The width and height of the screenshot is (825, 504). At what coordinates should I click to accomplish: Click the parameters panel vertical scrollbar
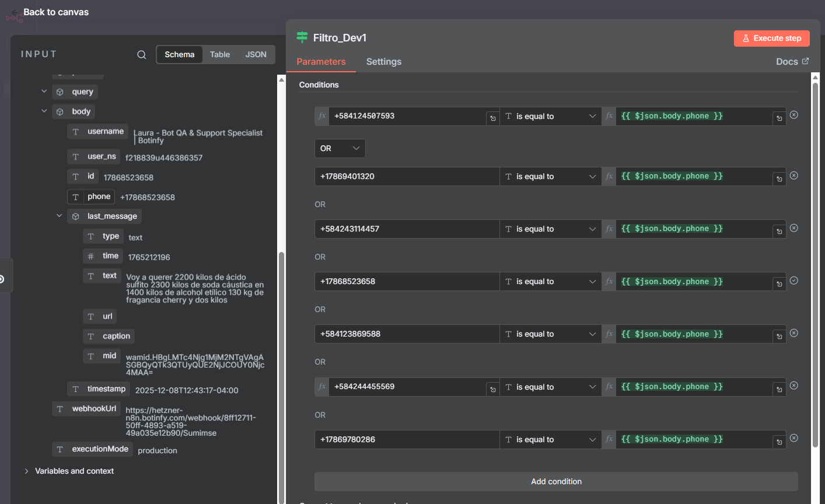coord(815,265)
